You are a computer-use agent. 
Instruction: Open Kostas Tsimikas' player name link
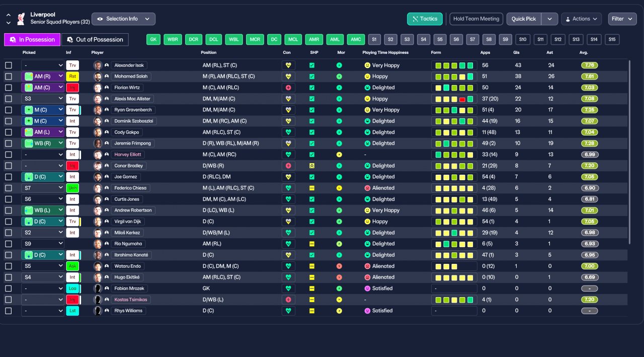(131, 300)
